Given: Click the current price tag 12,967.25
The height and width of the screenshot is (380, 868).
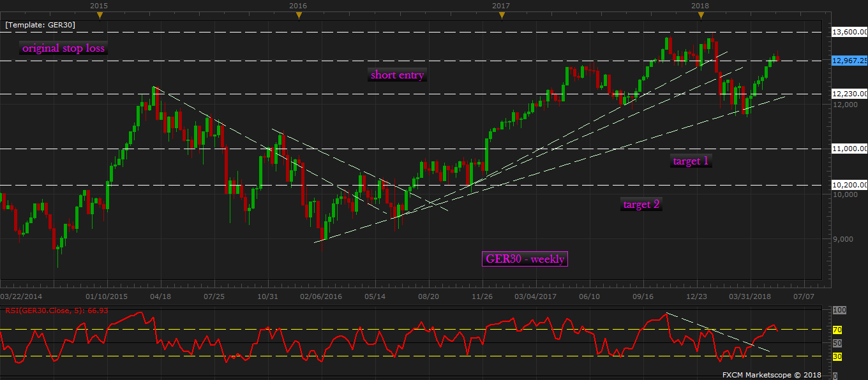Looking at the screenshot, I should click(849, 61).
